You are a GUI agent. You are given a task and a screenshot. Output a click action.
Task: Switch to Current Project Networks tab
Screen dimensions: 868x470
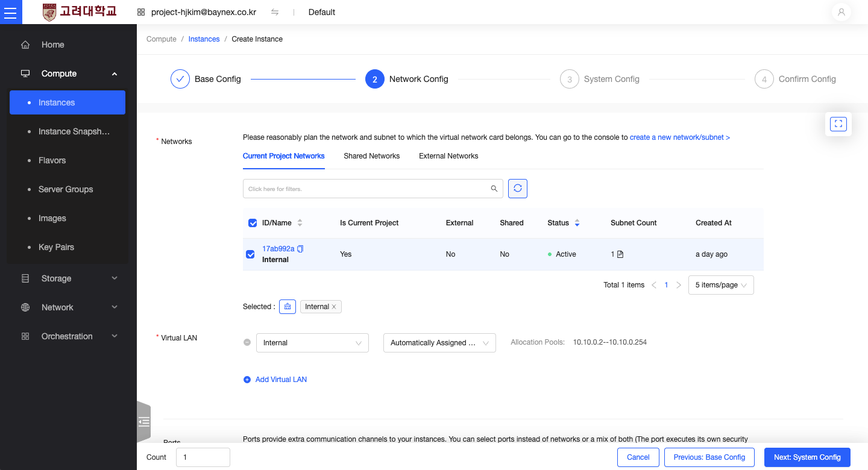[284, 156]
